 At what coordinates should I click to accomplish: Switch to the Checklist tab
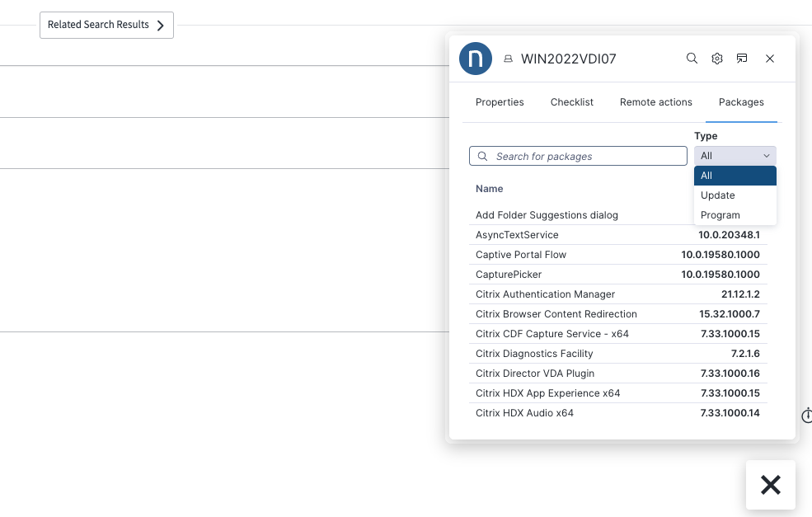pos(571,102)
